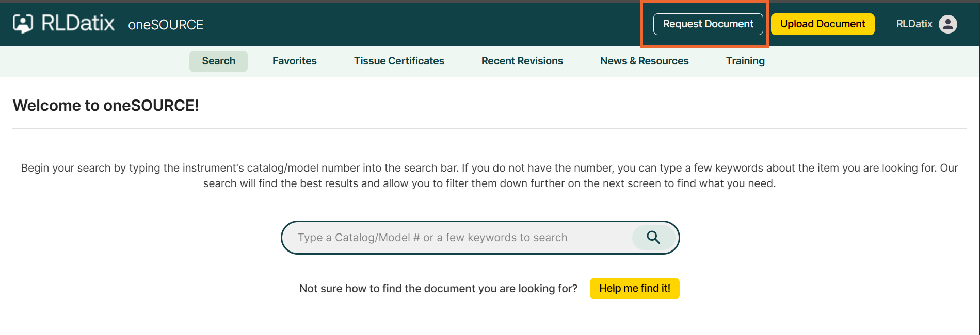
Task: Click the Welcome to oneSOURCE! heading
Action: click(106, 105)
